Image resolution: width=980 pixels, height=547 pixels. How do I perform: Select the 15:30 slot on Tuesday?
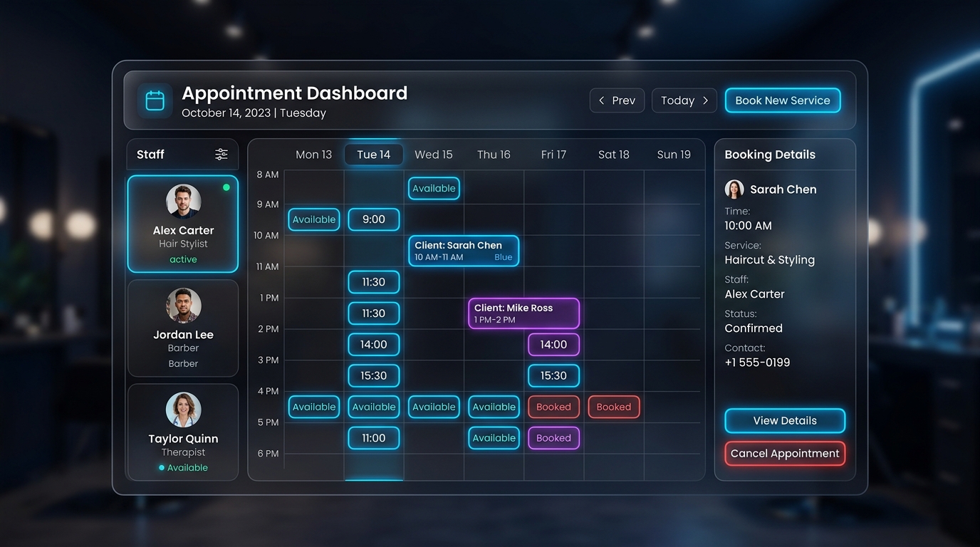tap(374, 376)
